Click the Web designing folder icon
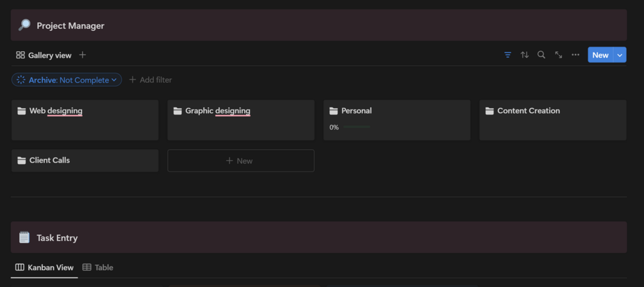This screenshot has width=644, height=287. [22, 111]
